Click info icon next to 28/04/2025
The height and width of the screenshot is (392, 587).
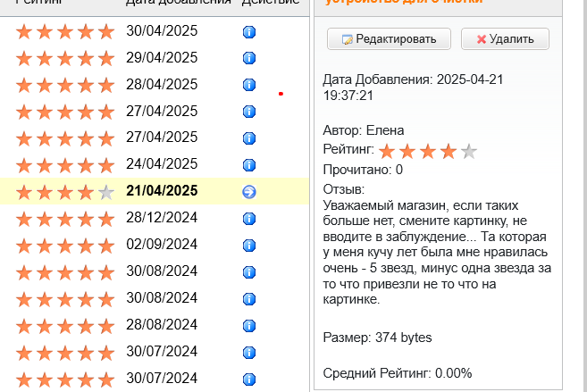pos(249,85)
